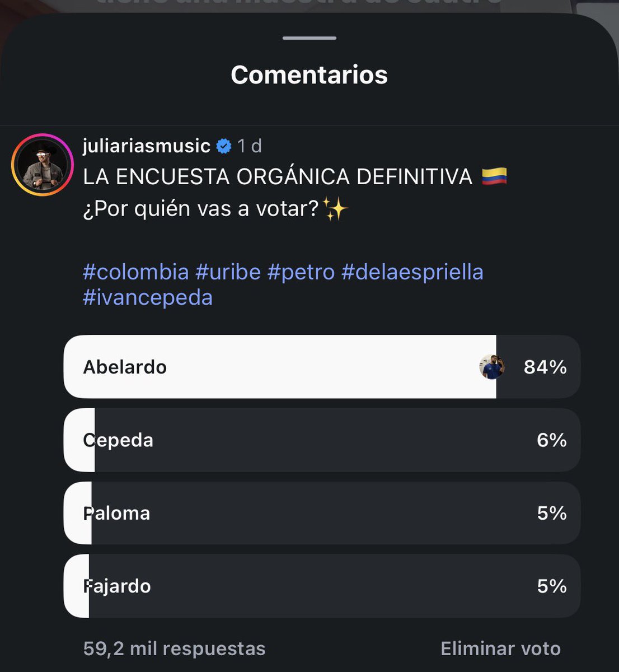Open the juliariasmusic username link
The height and width of the screenshot is (672, 619).
point(146,146)
